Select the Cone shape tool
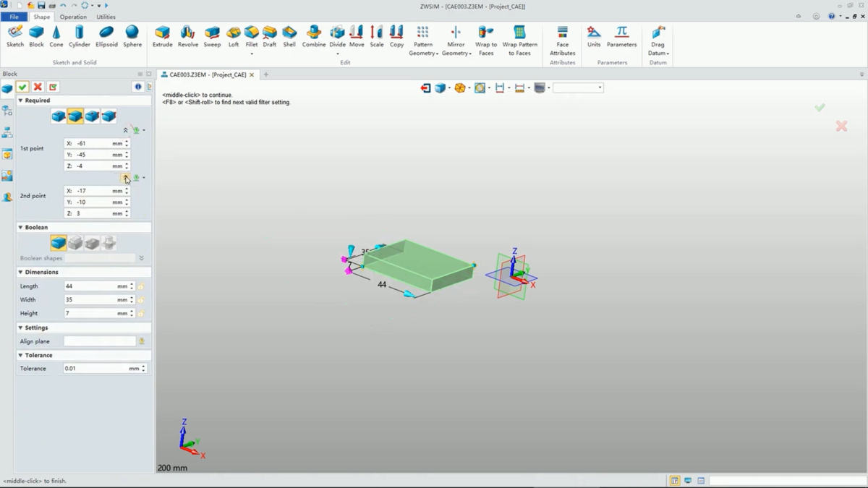The image size is (868, 488). click(56, 36)
